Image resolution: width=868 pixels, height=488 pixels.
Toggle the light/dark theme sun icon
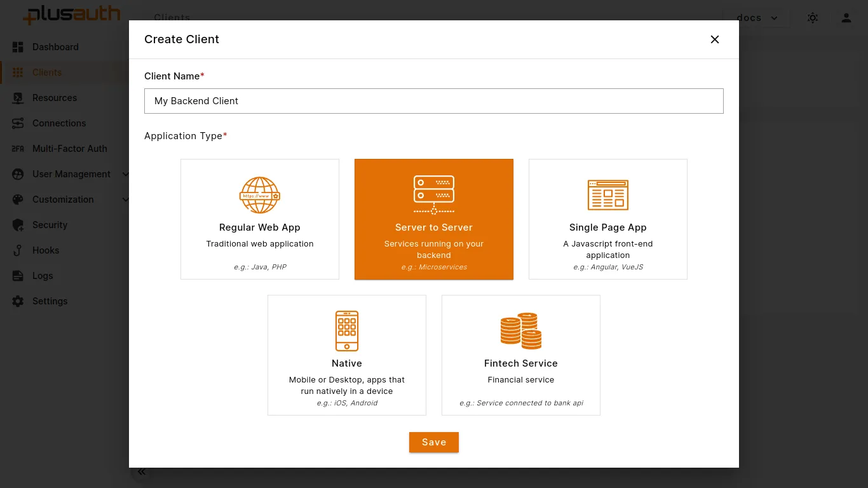click(812, 18)
